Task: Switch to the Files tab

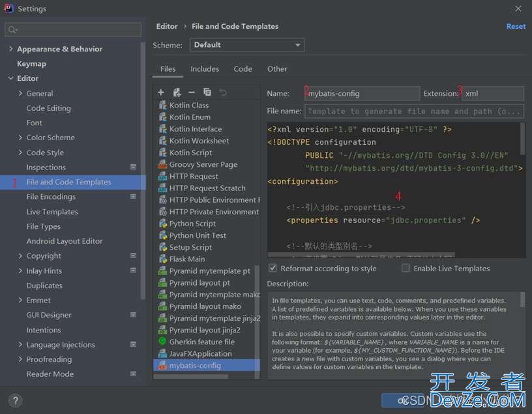Action: tap(168, 69)
